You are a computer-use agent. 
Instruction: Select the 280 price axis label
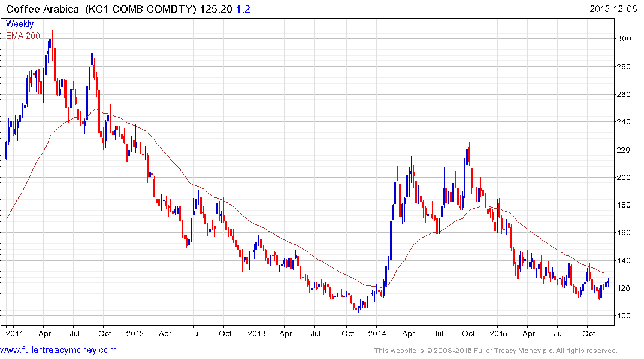(624, 66)
